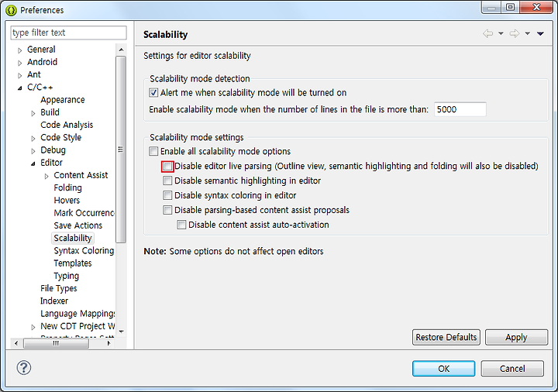Click the tree scroll up arrow
This screenshot has width=558, height=392.
(121, 50)
